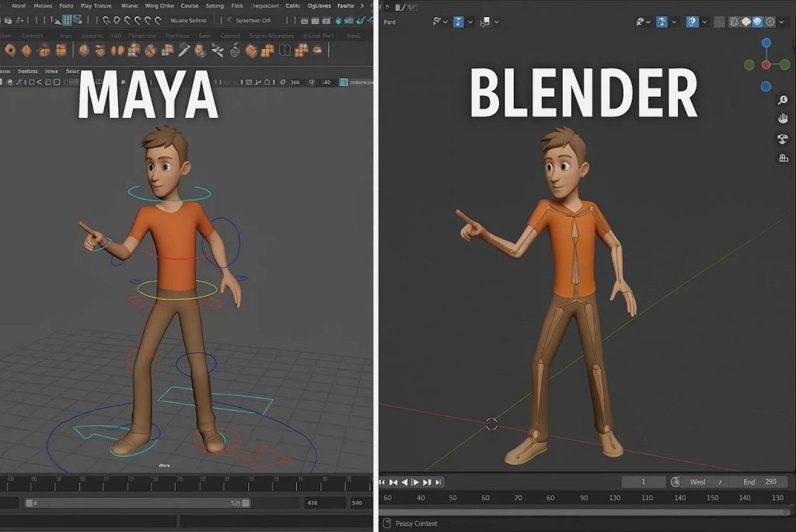Screen dimensions: 796x532
Task: Click the blue Z axis dot on navigation gizmo
Action: 766,43
